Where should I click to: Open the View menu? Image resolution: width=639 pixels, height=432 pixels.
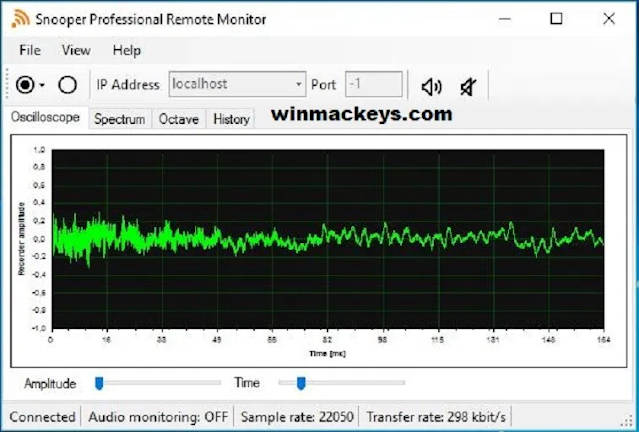76,50
